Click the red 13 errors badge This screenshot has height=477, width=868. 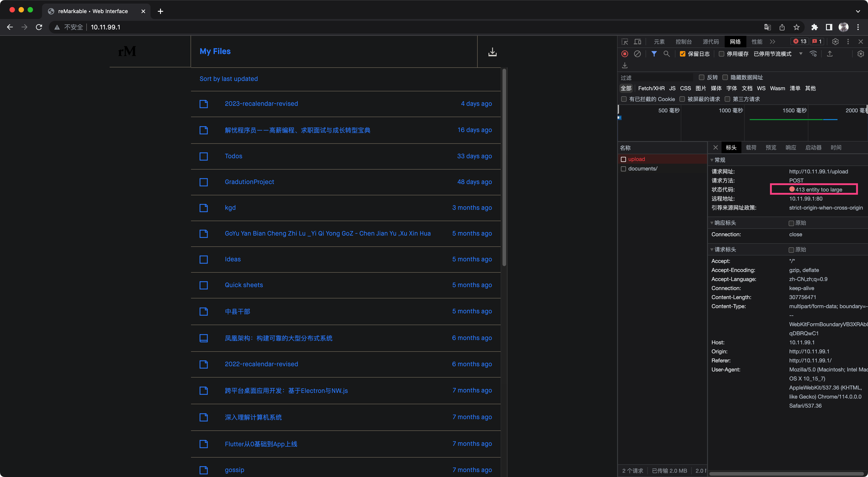pos(800,41)
